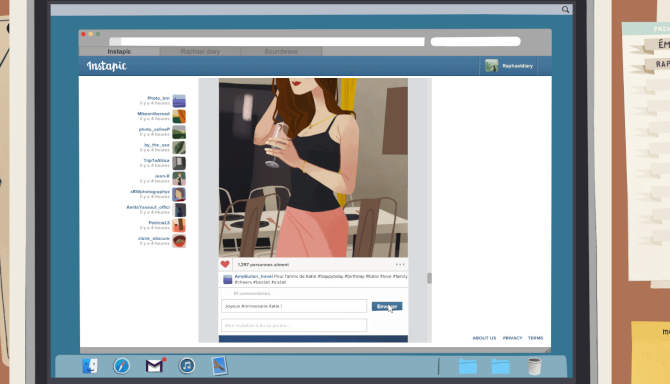Click the Instapic logo in the header
This screenshot has width=670, height=384.
(x=106, y=66)
